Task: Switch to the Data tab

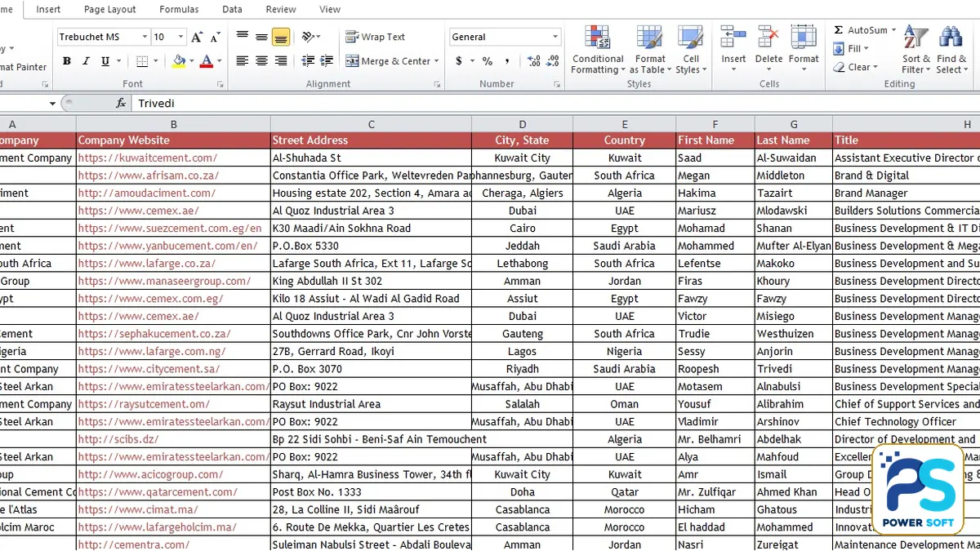Action: 232,10
